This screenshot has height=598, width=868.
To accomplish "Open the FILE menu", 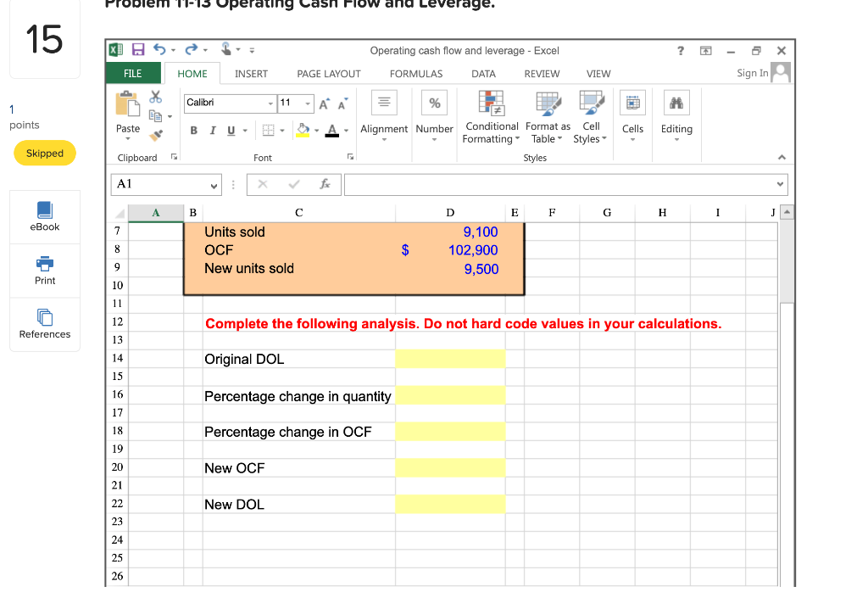I will coord(133,74).
